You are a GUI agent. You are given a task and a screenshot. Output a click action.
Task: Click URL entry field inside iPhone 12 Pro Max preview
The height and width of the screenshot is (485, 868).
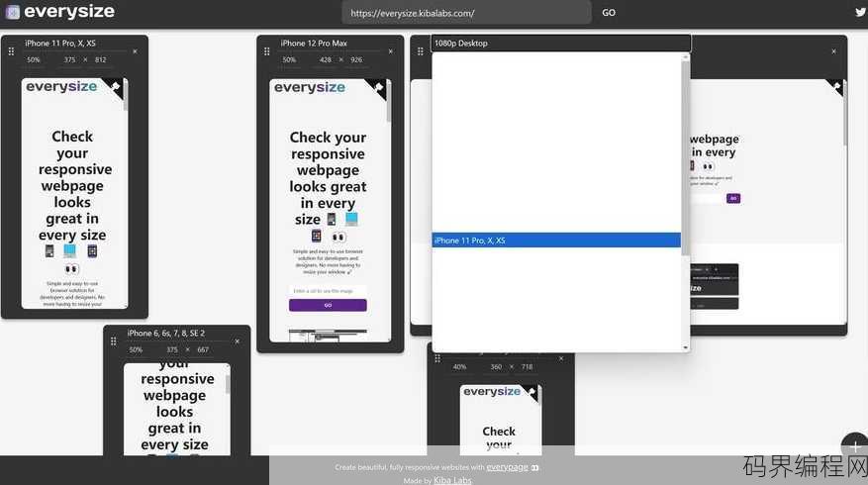[x=328, y=291]
